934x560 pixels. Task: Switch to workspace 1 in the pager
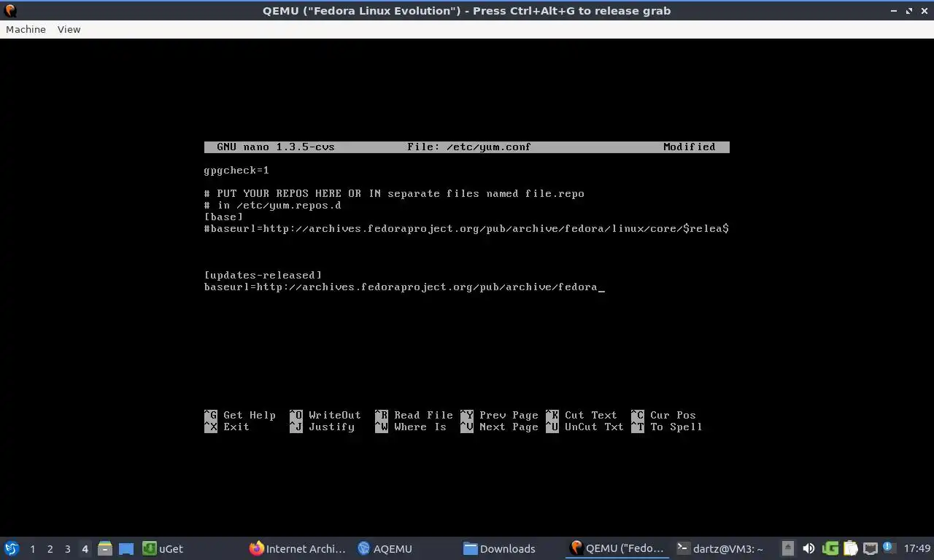click(32, 549)
